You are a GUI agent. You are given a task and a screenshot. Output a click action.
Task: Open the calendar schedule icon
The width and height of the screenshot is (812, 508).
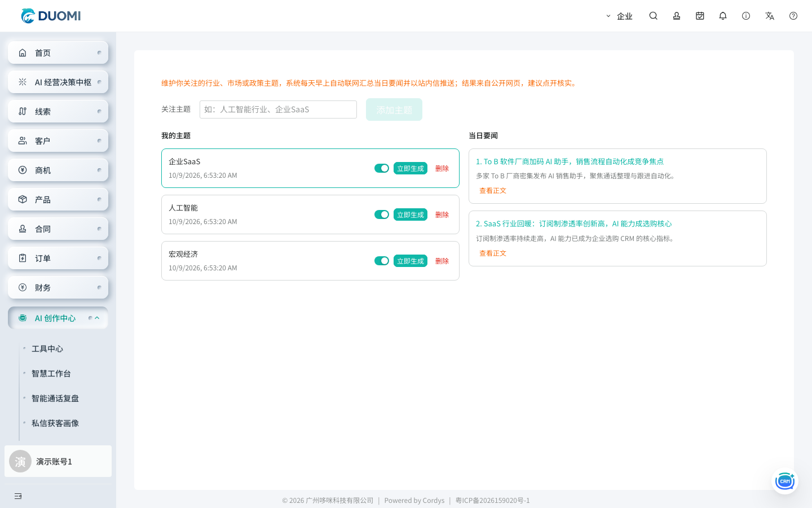[x=700, y=16]
